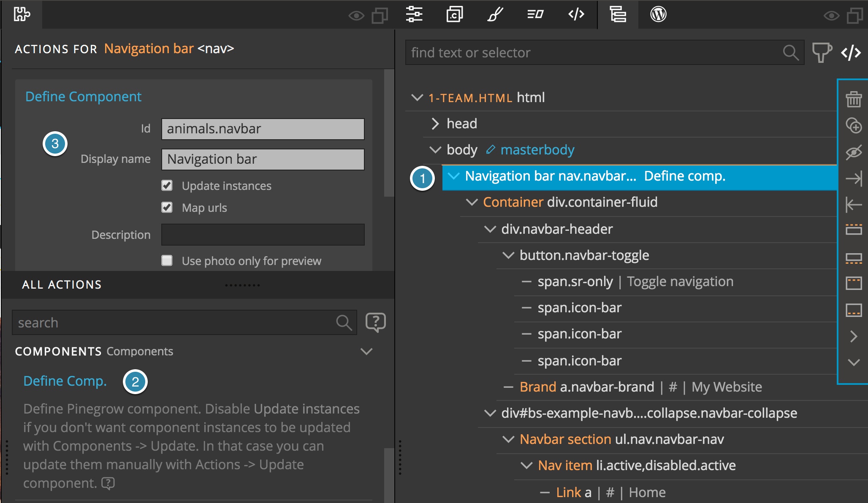
Task: Click the masterbody edit pencil icon
Action: tap(490, 150)
